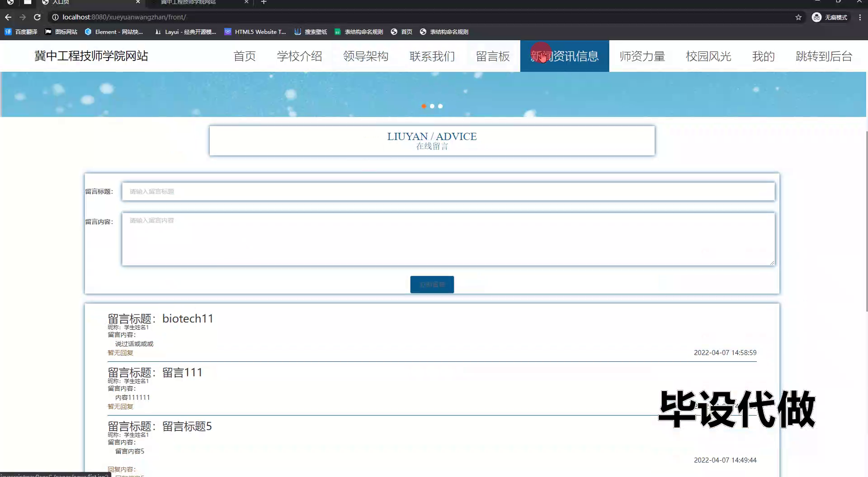
Task: Open 首页 bookmark in bookmarks bar
Action: point(401,32)
